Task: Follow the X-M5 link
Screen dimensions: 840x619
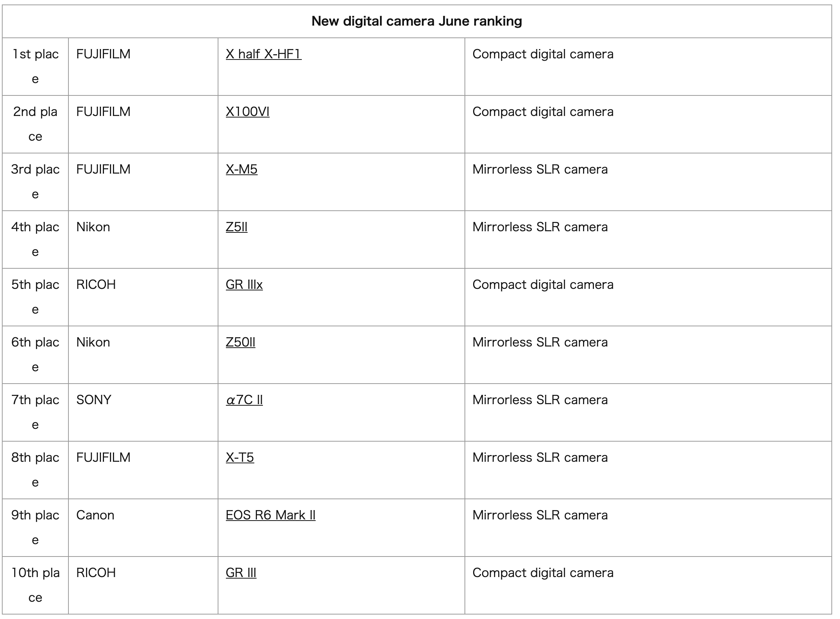Action: [x=241, y=170]
